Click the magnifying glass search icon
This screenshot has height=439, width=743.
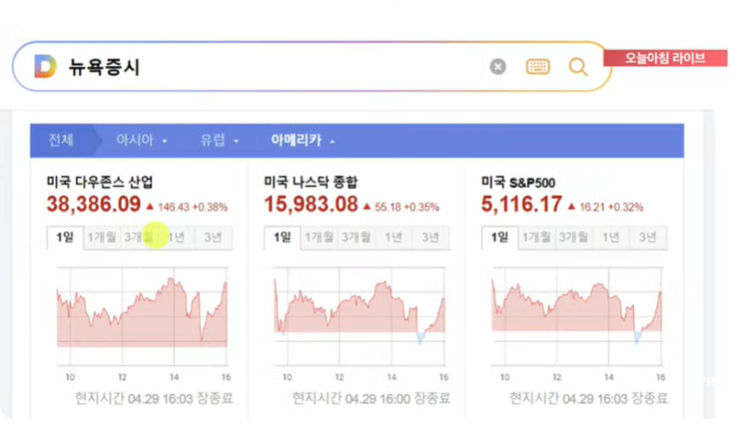(578, 67)
